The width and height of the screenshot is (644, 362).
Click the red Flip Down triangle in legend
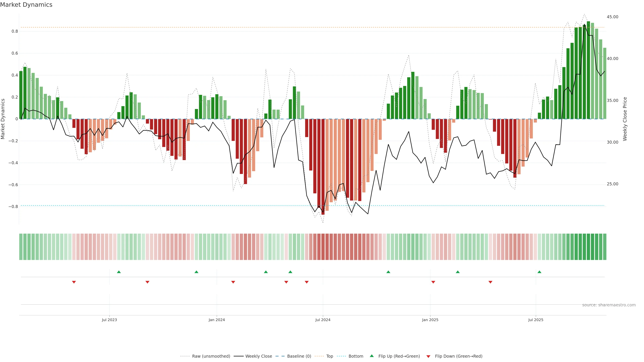[428, 356]
